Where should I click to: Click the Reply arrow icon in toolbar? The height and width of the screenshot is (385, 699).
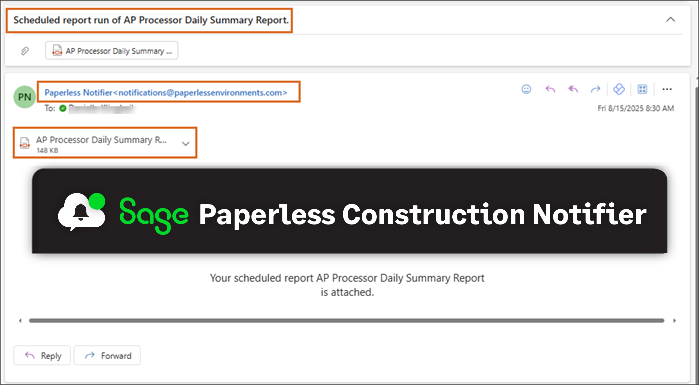[551, 90]
